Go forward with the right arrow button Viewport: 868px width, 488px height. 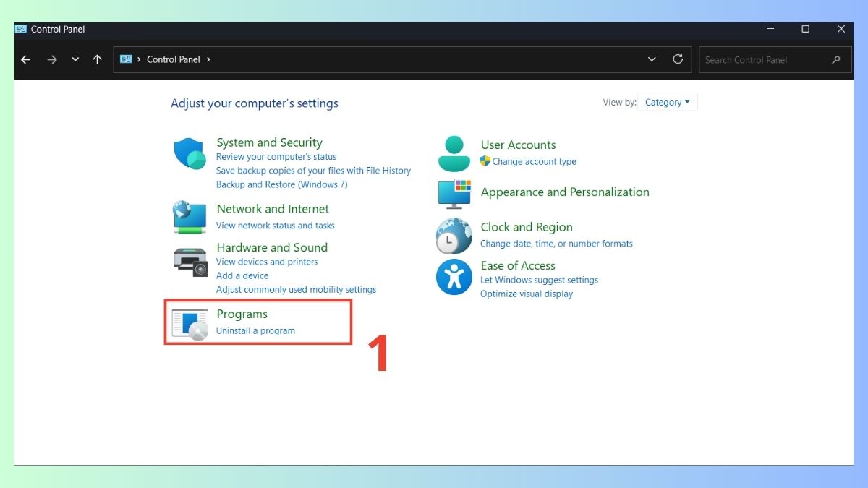click(x=51, y=59)
